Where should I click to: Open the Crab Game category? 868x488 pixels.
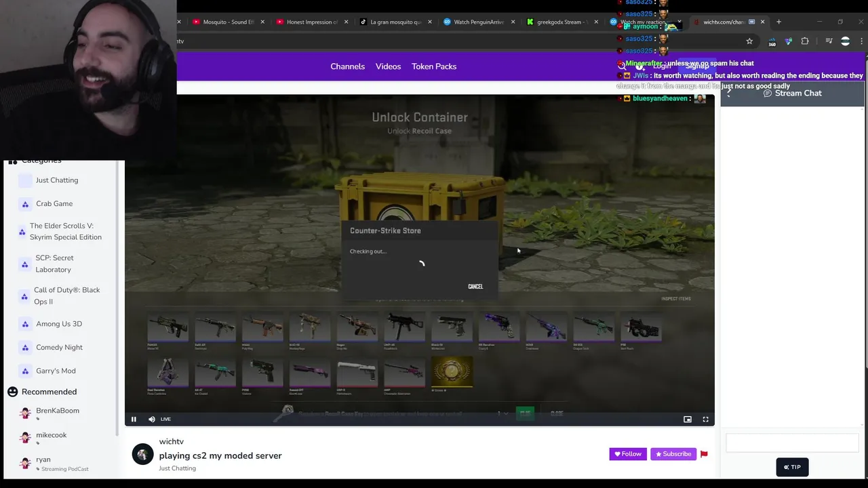[x=54, y=203]
